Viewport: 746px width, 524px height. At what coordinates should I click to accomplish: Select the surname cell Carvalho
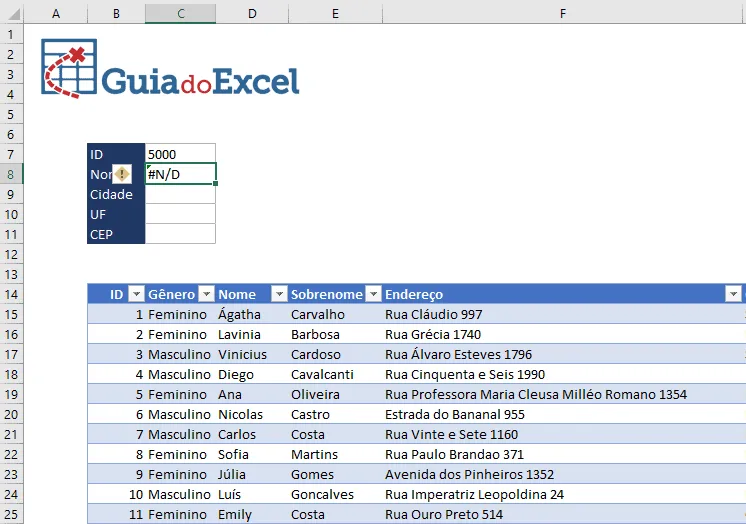(335, 314)
